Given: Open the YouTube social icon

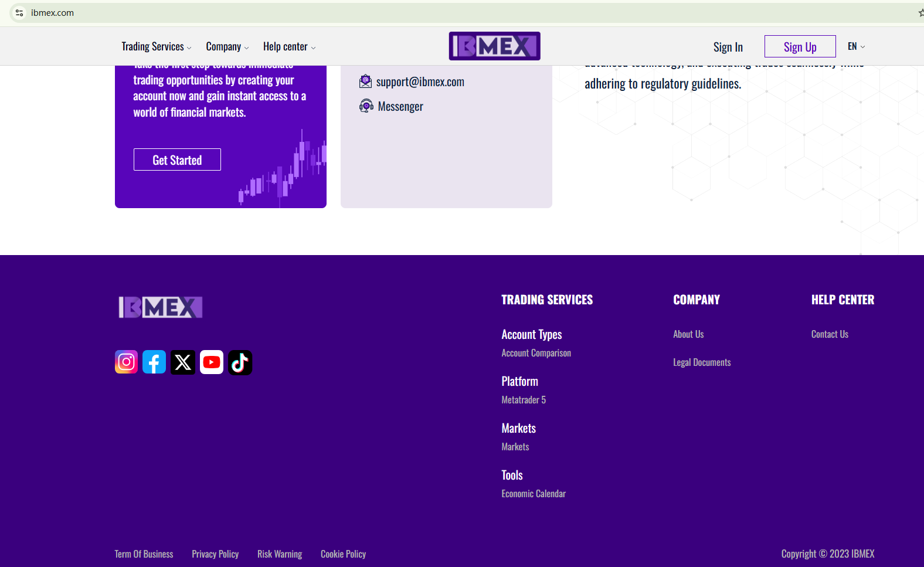Looking at the screenshot, I should pos(212,362).
